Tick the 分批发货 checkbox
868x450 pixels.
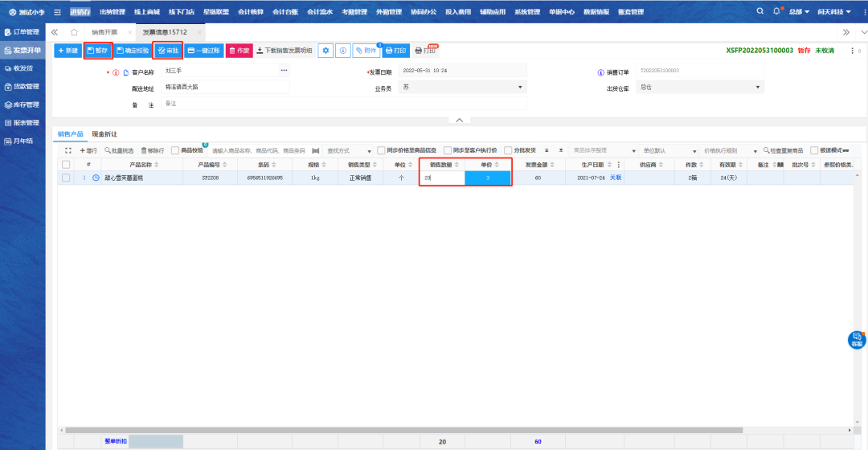508,150
